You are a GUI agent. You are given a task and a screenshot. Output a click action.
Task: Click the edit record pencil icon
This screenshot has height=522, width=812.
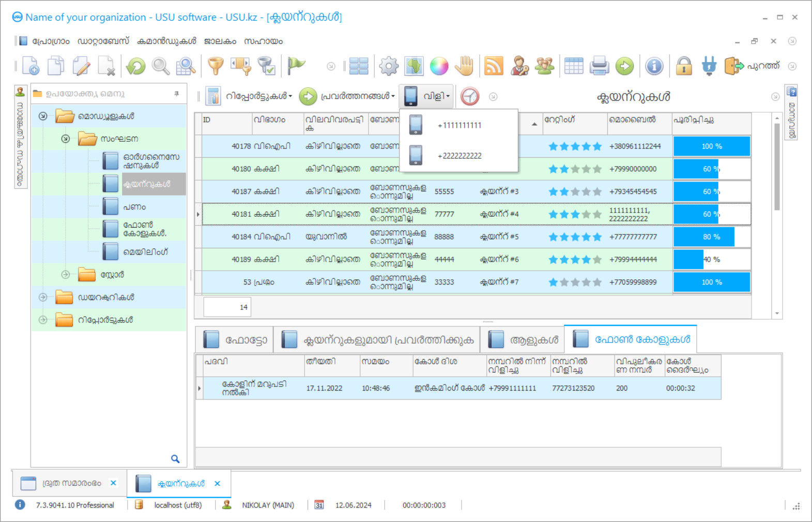(x=81, y=66)
